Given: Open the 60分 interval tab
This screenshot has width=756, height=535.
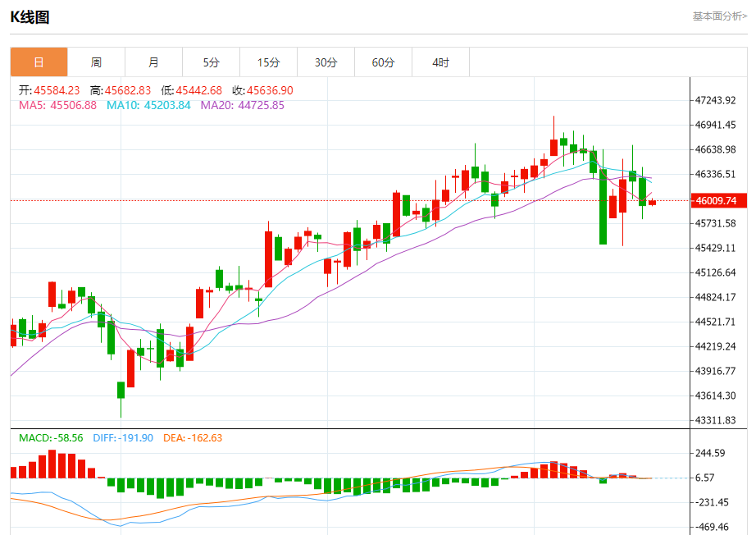Looking at the screenshot, I should (383, 62).
